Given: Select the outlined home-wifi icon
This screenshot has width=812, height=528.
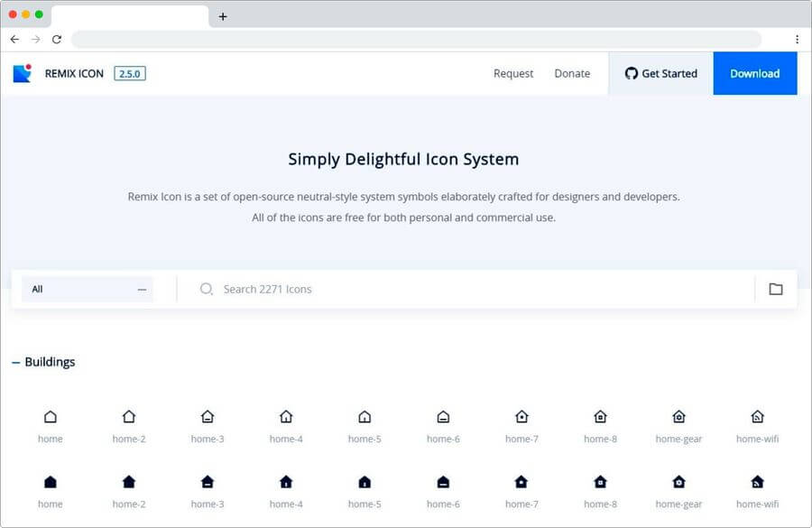Looking at the screenshot, I should (758, 417).
